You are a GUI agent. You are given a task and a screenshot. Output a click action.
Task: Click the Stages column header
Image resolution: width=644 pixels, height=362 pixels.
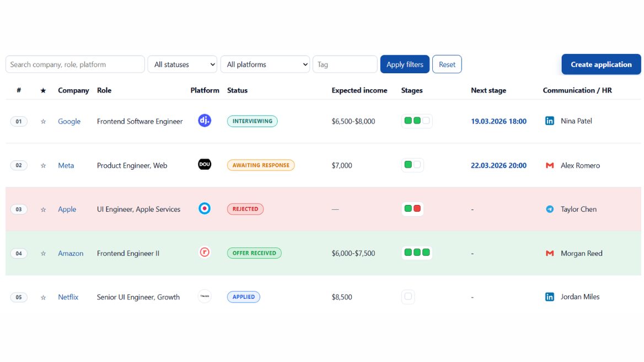[x=412, y=90]
